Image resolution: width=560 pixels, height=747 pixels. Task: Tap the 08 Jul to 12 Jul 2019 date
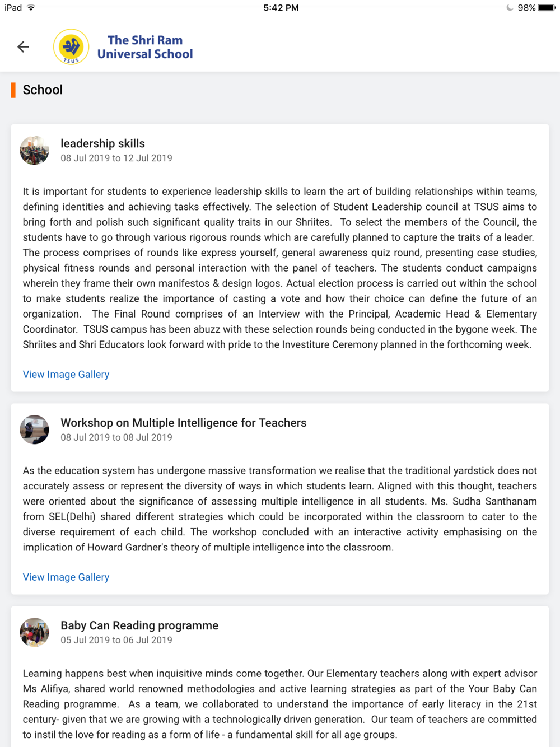116,158
